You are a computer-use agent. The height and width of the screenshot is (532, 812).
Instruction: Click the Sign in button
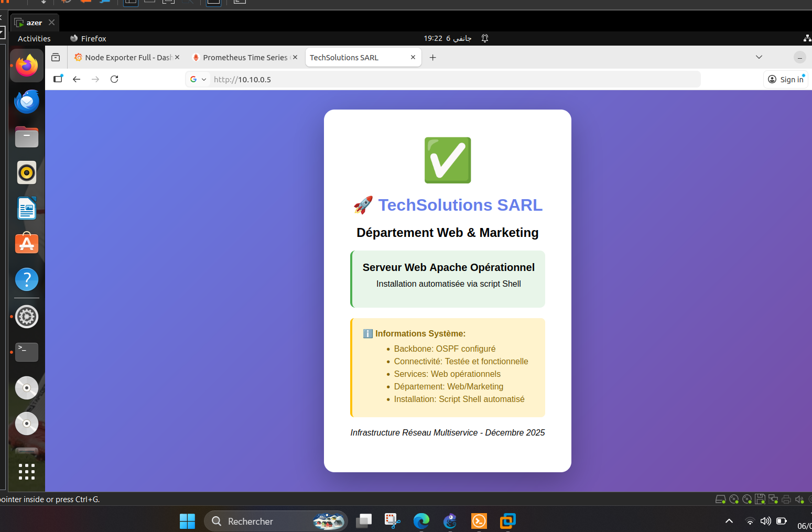(x=786, y=80)
